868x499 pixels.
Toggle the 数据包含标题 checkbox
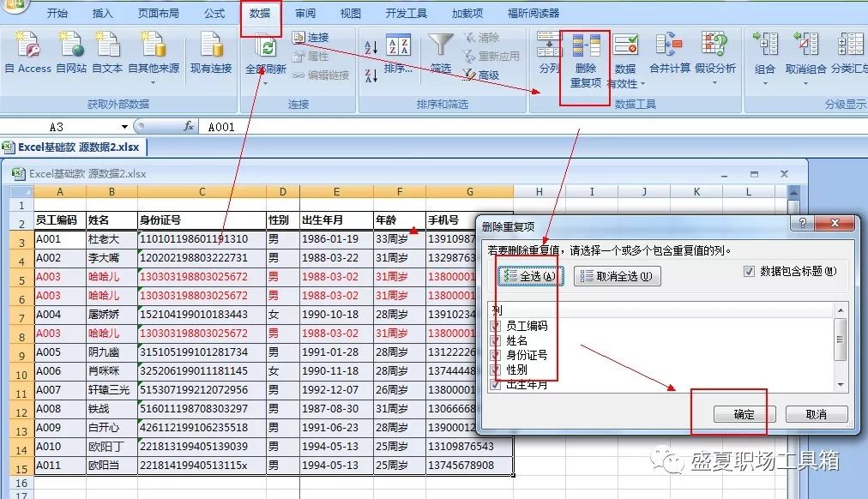(x=750, y=270)
